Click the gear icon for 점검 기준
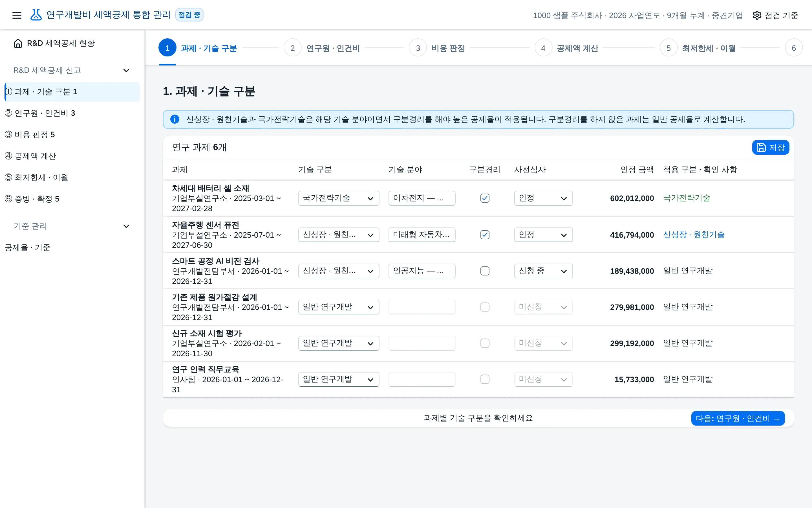The height and width of the screenshot is (508, 812). pyautogui.click(x=757, y=15)
